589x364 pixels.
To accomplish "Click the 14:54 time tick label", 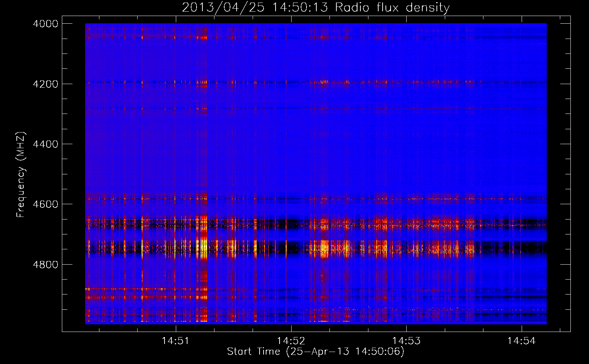I will [x=522, y=341].
